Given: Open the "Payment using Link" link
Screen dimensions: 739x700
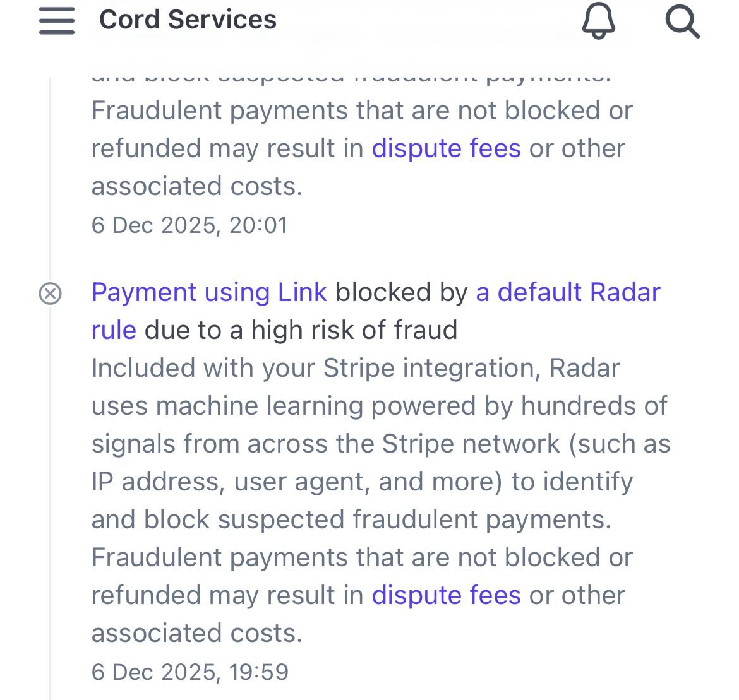Looking at the screenshot, I should tap(209, 292).
